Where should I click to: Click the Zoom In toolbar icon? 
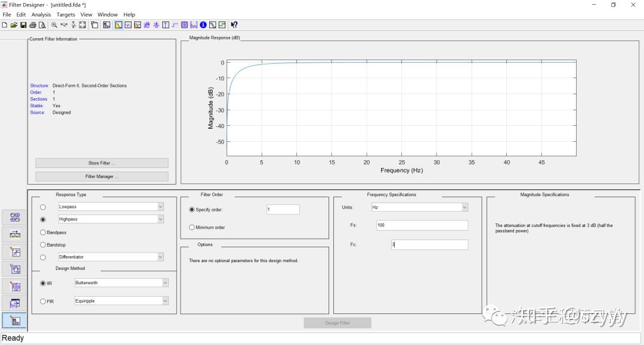point(54,25)
